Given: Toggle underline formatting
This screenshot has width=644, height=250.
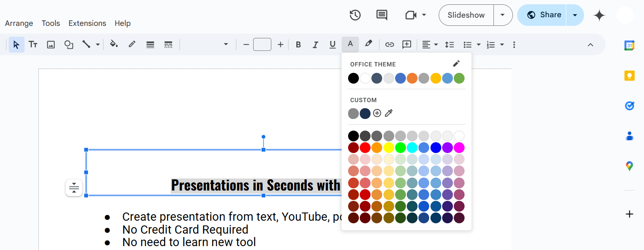Looking at the screenshot, I should [333, 44].
